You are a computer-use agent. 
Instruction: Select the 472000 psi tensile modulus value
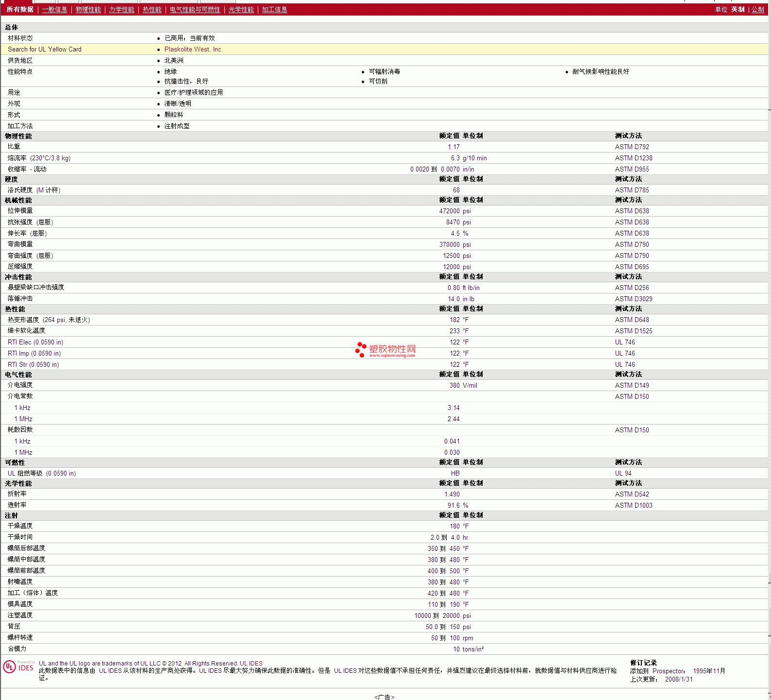pyautogui.click(x=455, y=211)
